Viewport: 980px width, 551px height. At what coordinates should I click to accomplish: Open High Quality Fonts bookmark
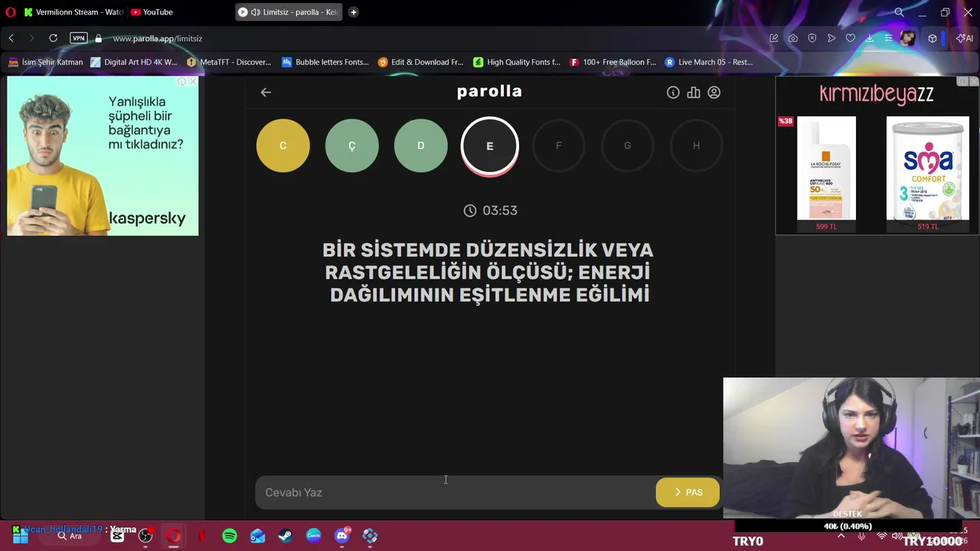(517, 62)
